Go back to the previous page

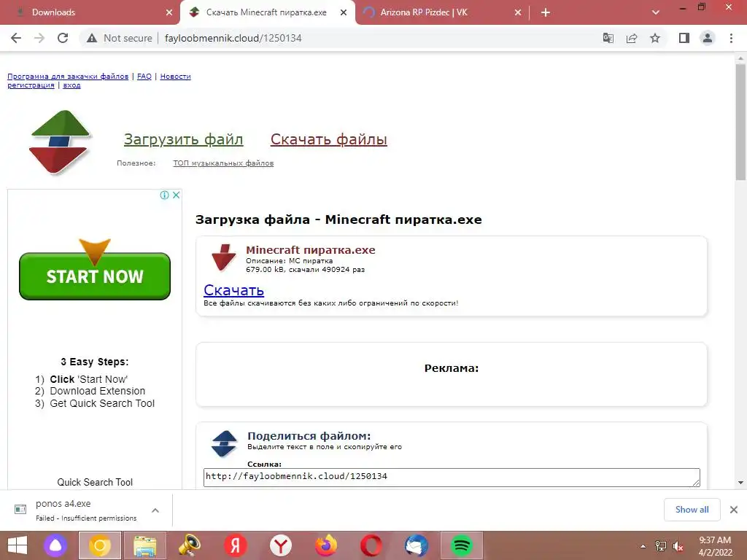point(16,38)
